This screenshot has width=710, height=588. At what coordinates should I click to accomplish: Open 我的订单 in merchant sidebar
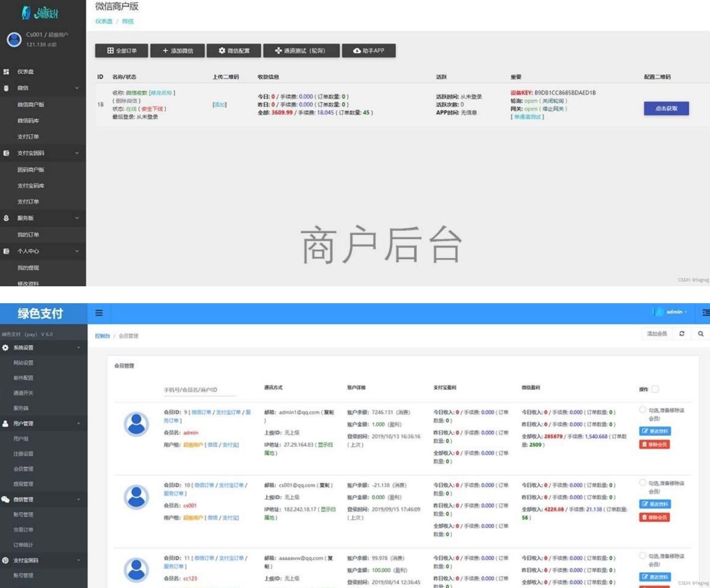tap(28, 235)
